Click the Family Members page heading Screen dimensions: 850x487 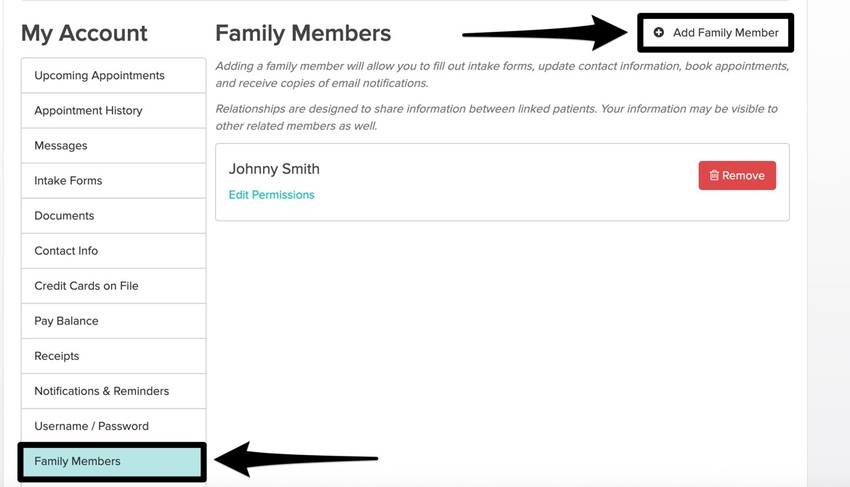click(303, 33)
